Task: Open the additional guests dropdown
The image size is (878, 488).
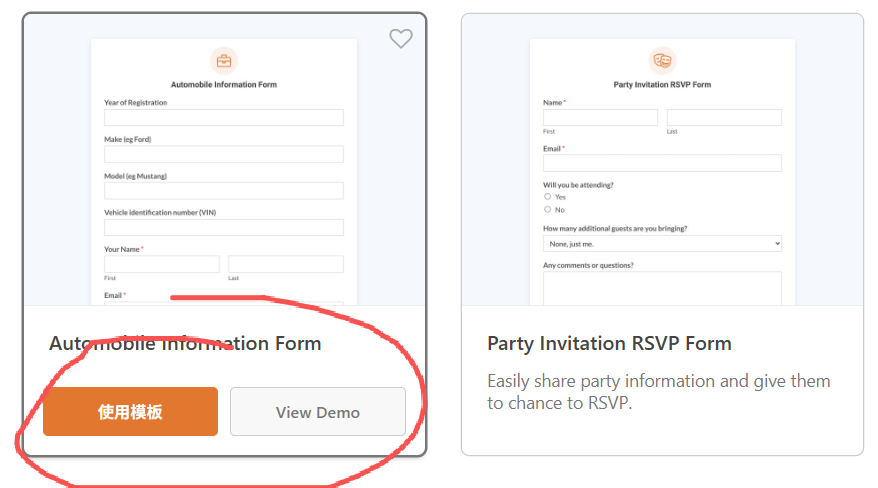Action: pyautogui.click(x=662, y=243)
